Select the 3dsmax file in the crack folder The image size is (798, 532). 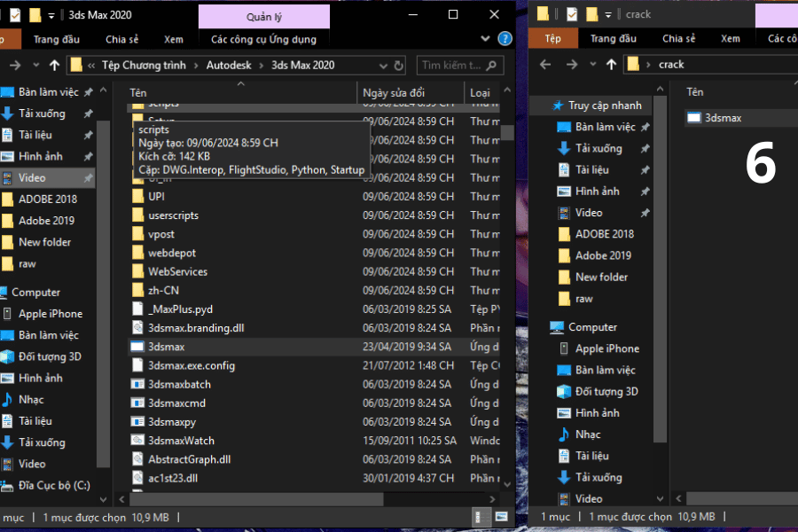(x=723, y=118)
